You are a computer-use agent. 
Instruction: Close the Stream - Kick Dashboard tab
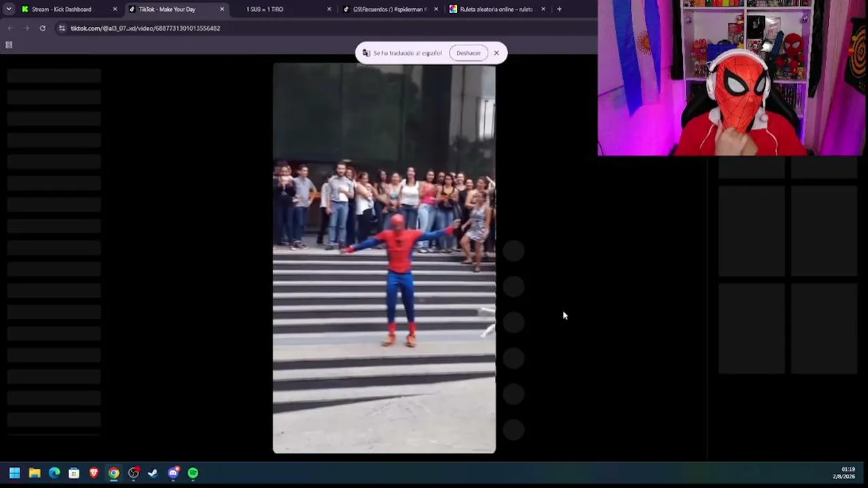pyautogui.click(x=115, y=9)
